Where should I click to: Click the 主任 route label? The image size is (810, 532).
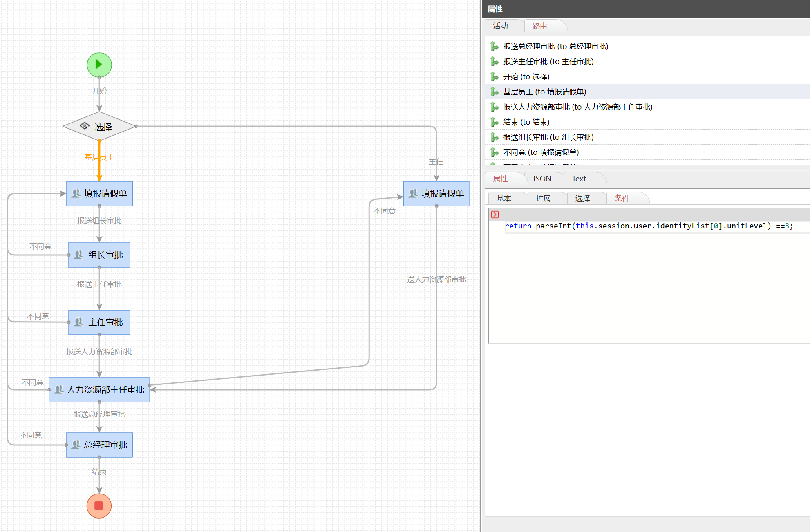[436, 162]
